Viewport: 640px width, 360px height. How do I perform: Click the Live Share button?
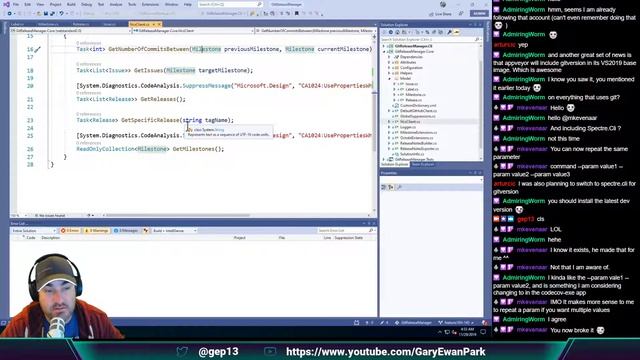(440, 14)
